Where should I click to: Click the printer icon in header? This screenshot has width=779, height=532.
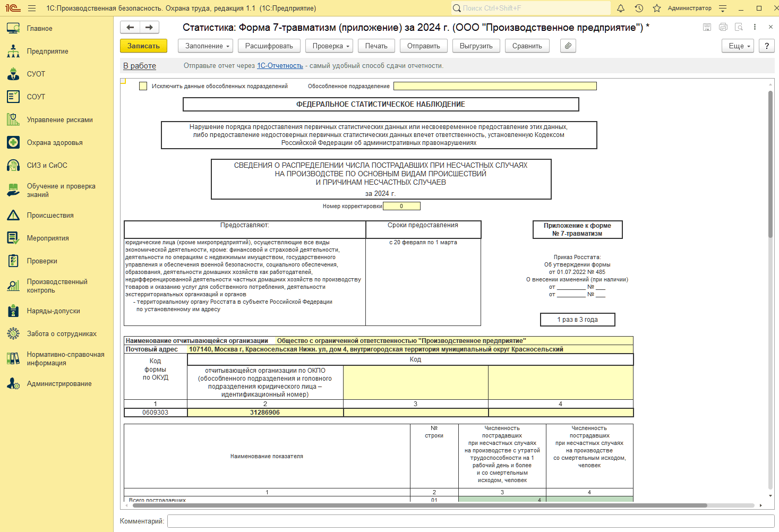point(723,27)
